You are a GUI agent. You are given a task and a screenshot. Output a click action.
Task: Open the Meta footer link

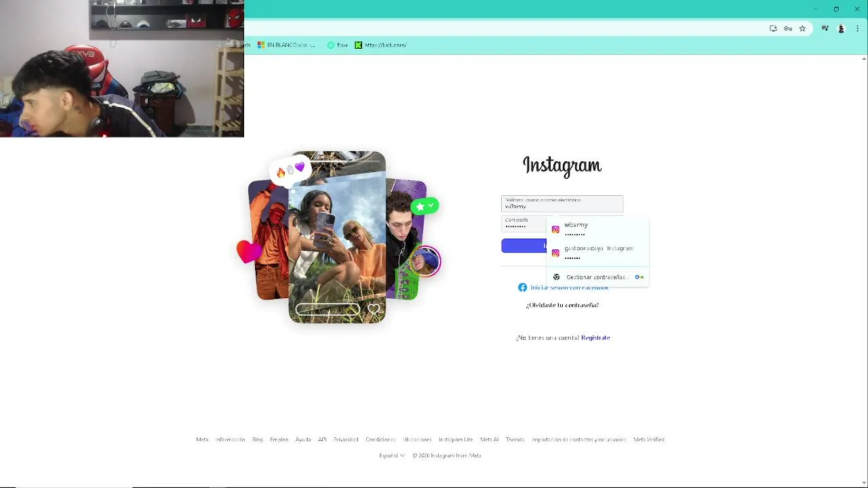(x=202, y=439)
